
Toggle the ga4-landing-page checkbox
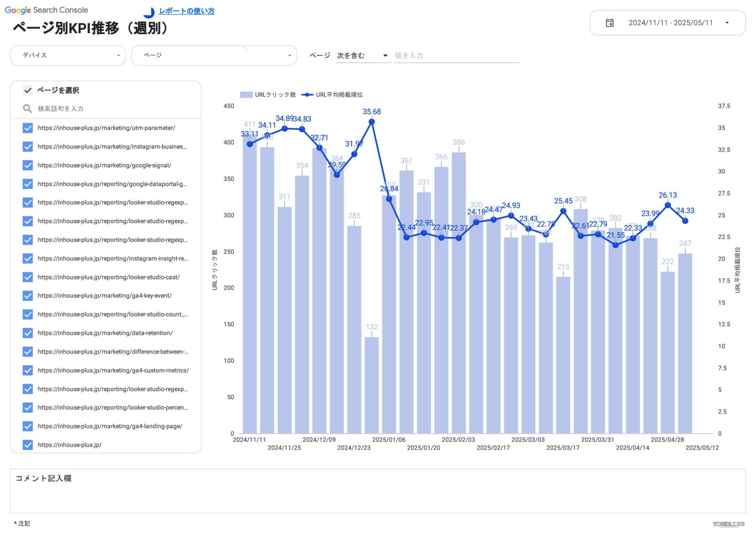point(28,426)
